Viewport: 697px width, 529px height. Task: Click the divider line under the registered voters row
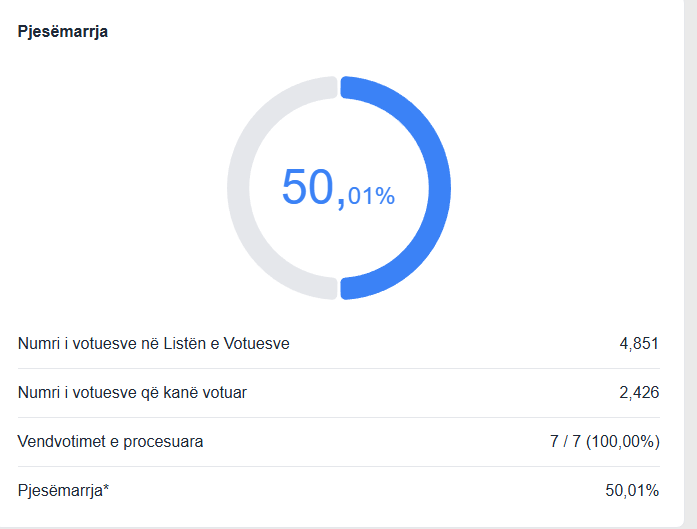[x=338, y=368]
